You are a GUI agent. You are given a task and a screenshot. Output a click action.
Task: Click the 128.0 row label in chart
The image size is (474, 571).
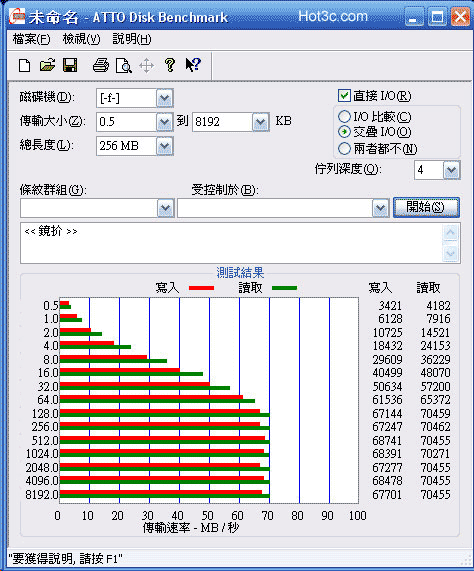pyautogui.click(x=45, y=414)
